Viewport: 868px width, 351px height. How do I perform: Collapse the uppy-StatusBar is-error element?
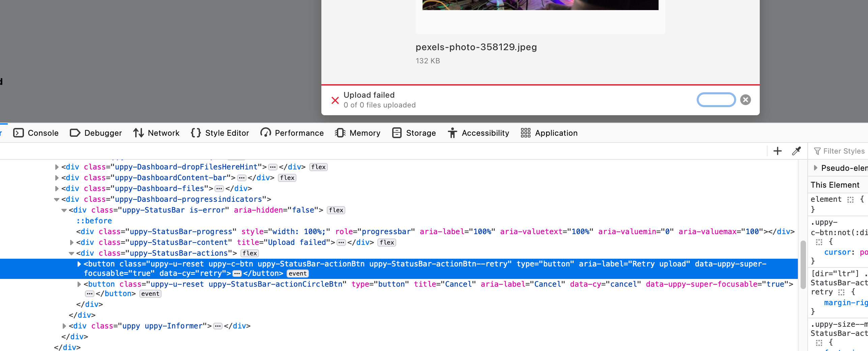[x=64, y=210]
